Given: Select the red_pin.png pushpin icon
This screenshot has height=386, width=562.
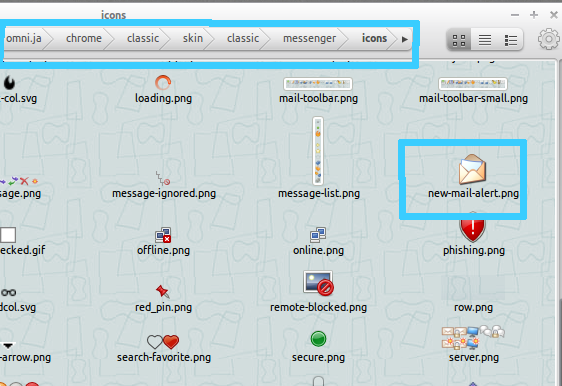Looking at the screenshot, I should 163,291.
